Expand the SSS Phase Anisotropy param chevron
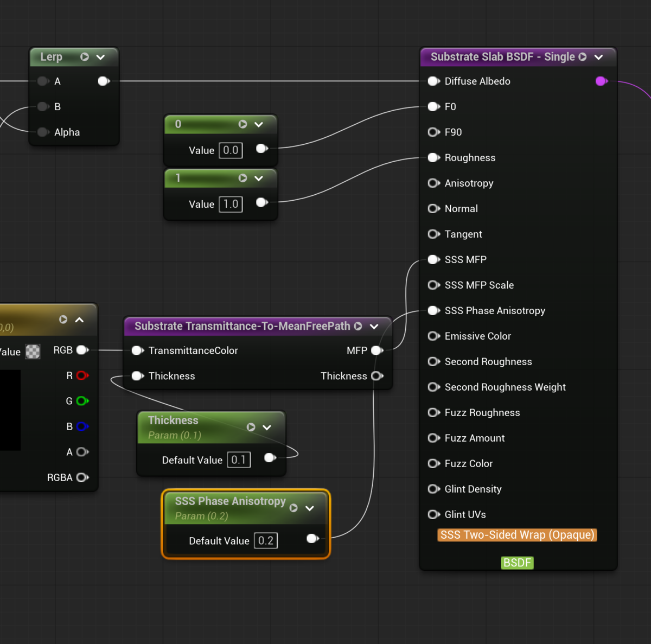The image size is (651, 644). (310, 508)
